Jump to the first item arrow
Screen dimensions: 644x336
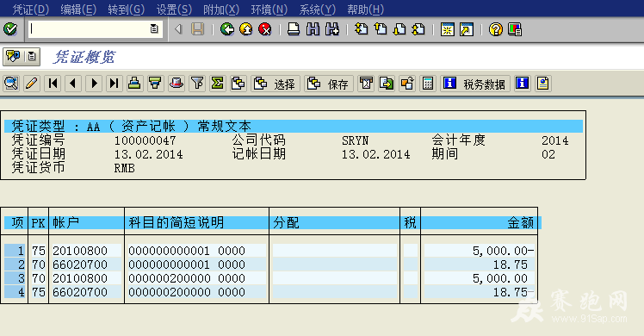click(x=53, y=84)
